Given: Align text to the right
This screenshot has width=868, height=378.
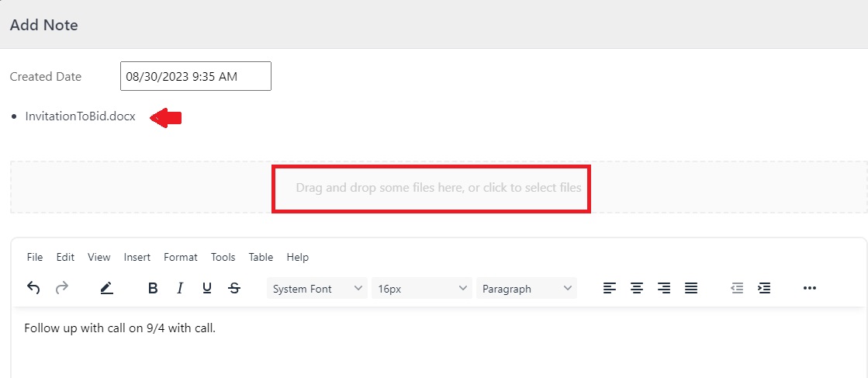Looking at the screenshot, I should tap(664, 288).
